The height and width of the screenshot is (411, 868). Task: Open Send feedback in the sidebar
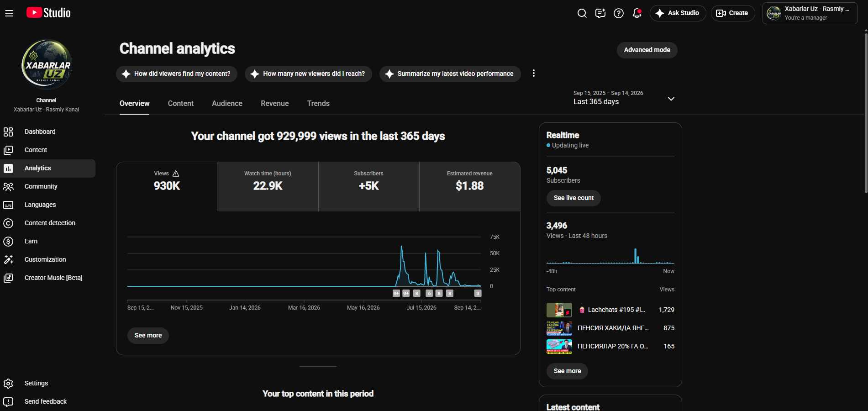point(48,401)
